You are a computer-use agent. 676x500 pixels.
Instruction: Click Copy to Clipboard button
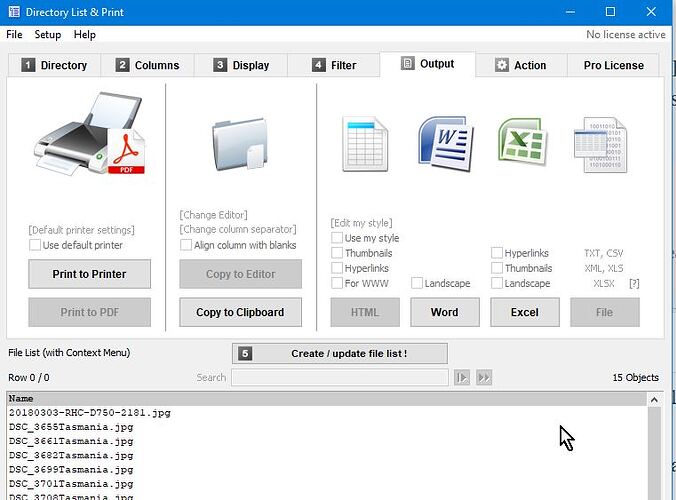coord(240,312)
